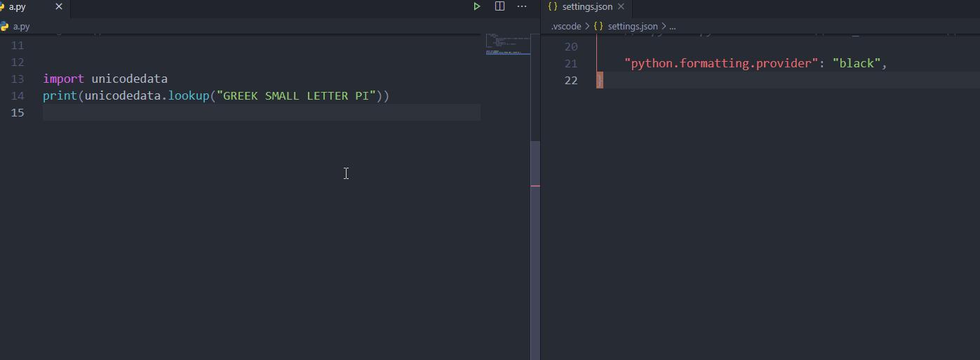
Task: Close the settings.json tab
Action: coord(621,7)
